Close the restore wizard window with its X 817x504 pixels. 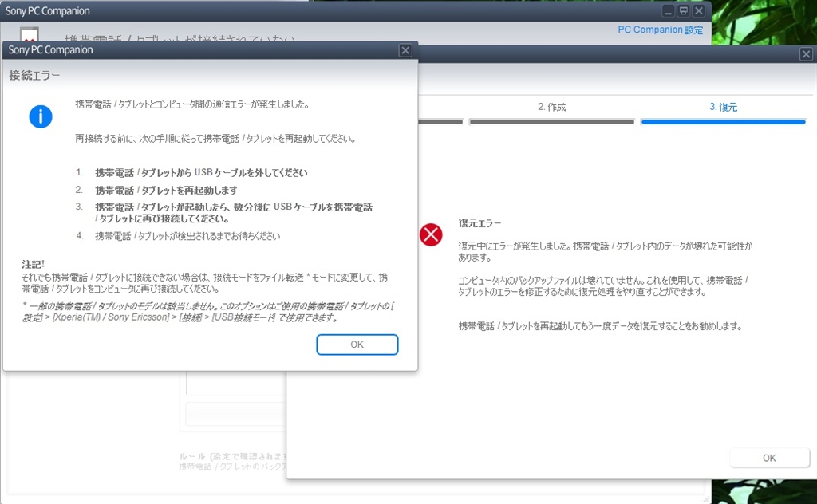806,54
